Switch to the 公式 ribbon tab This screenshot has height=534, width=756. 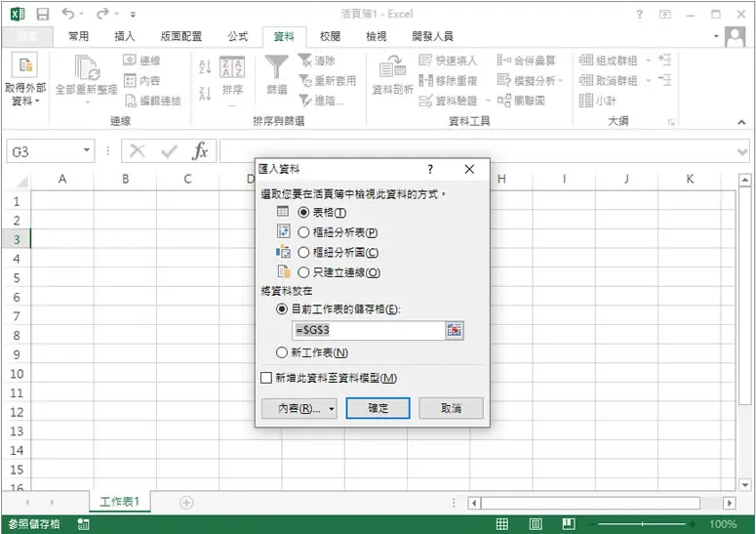238,36
